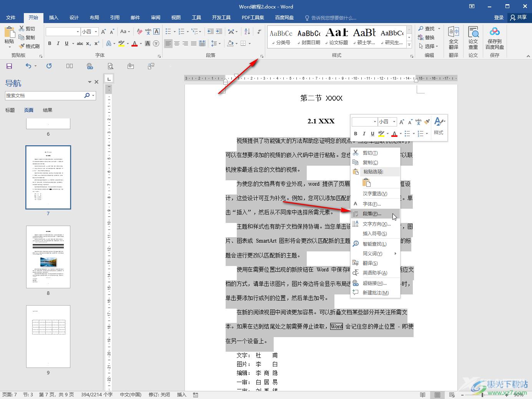
Task: Click the shading paint bucket icon
Action: tap(230, 43)
